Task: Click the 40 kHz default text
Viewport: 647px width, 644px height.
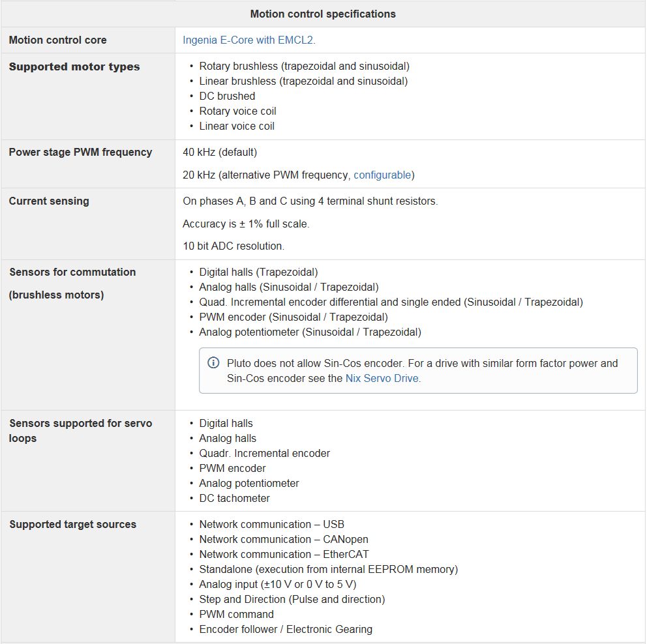Action: pyautogui.click(x=220, y=152)
